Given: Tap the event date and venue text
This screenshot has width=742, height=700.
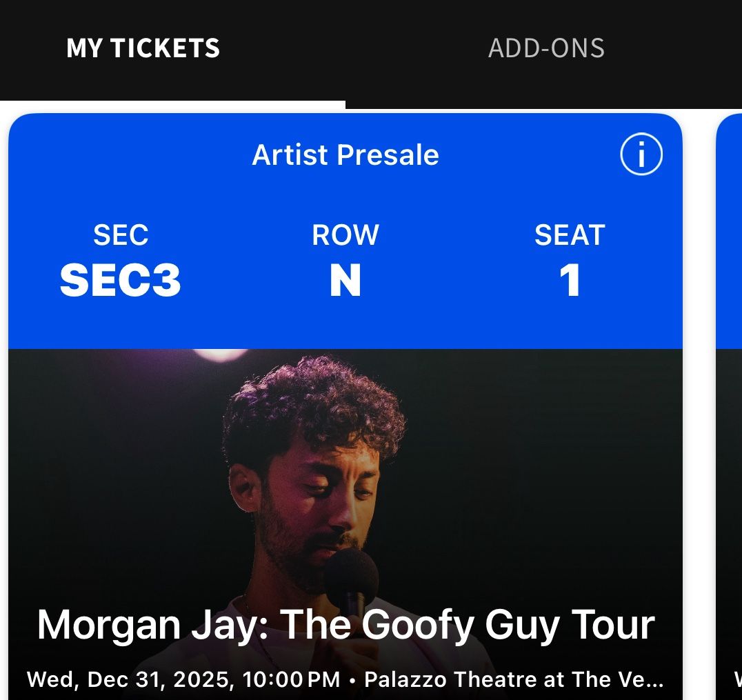Looking at the screenshot, I should point(345,678).
